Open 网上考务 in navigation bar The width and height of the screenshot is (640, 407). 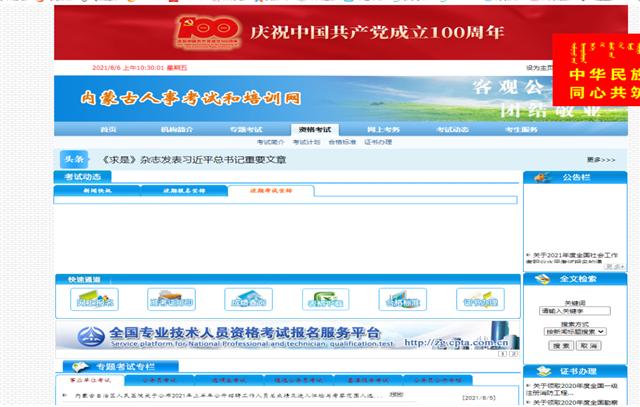(x=383, y=130)
